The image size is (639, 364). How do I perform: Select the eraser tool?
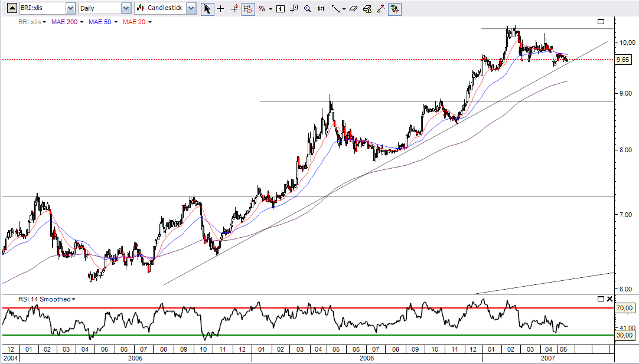353,8
